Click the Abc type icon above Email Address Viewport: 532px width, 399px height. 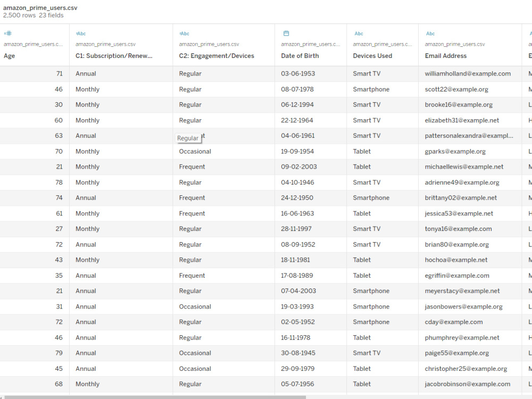[x=430, y=34]
